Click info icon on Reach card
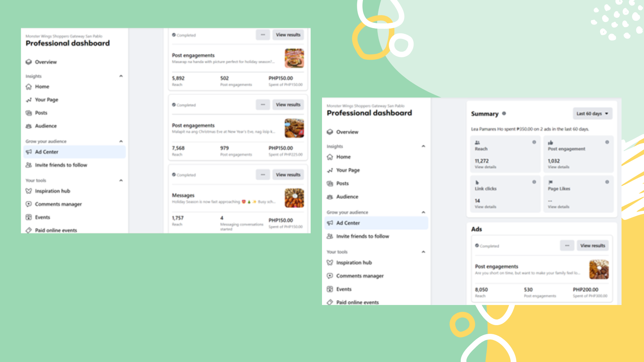 pos(534,142)
